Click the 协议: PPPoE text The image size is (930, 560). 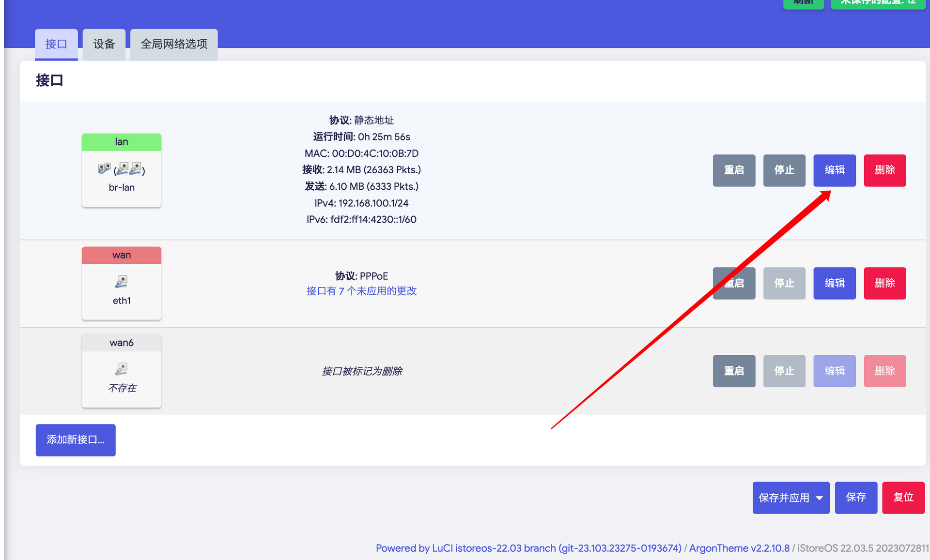pos(361,276)
